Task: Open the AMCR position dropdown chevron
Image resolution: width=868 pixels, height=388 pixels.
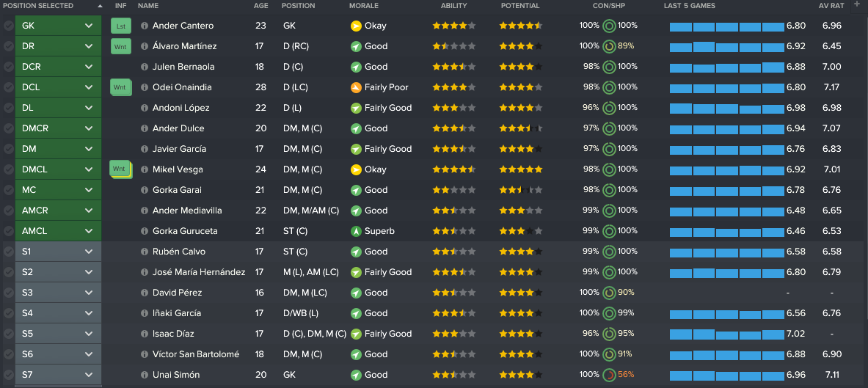Action: pos(89,211)
